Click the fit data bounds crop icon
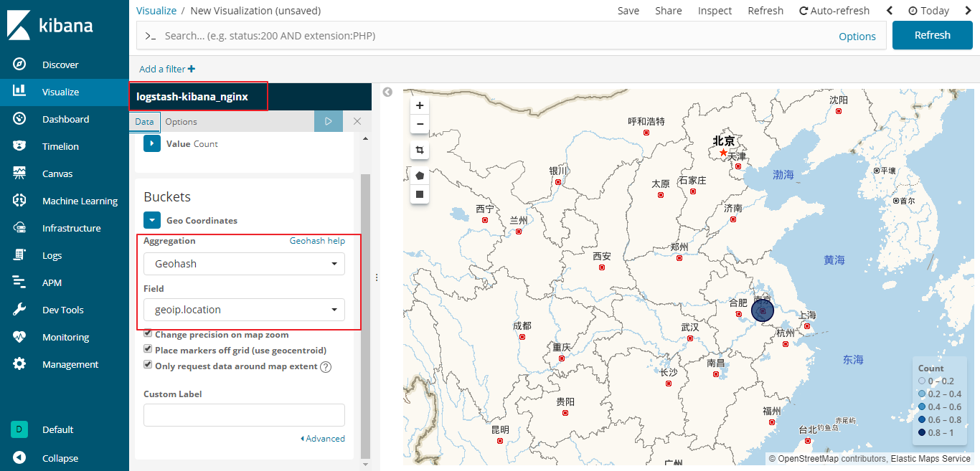The image size is (980, 471). click(x=420, y=151)
